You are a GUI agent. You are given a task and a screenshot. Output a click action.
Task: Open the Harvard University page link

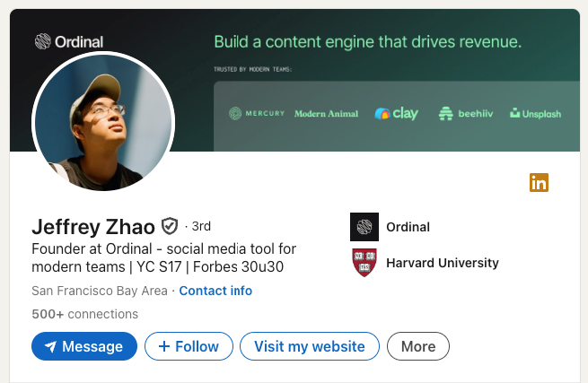[x=443, y=263]
